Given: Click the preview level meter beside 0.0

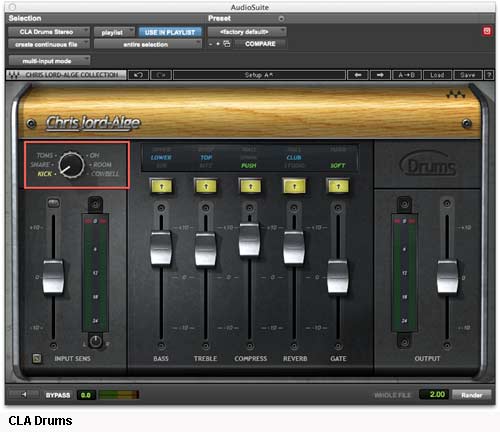Looking at the screenshot, I should click(x=119, y=395).
